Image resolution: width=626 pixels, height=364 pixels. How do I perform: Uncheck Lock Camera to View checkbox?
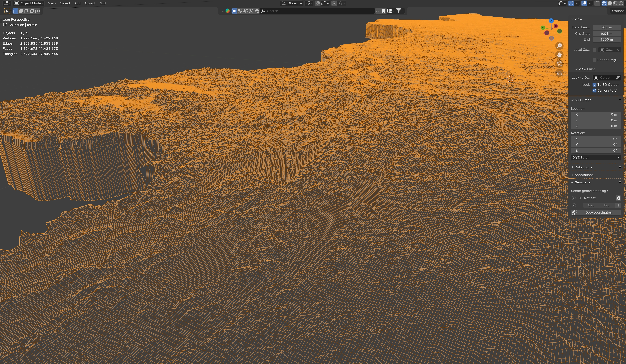tap(595, 90)
